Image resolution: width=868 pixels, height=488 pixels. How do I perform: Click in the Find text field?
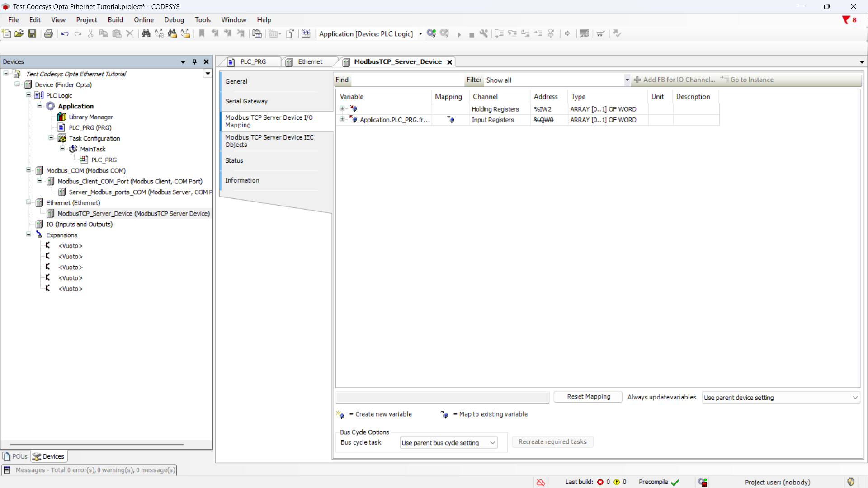pyautogui.click(x=407, y=80)
